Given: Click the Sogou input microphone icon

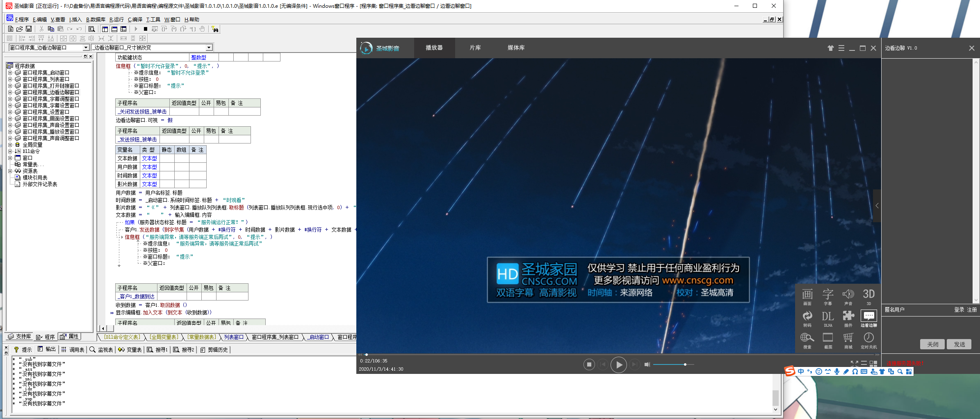Looking at the screenshot, I should [836, 371].
